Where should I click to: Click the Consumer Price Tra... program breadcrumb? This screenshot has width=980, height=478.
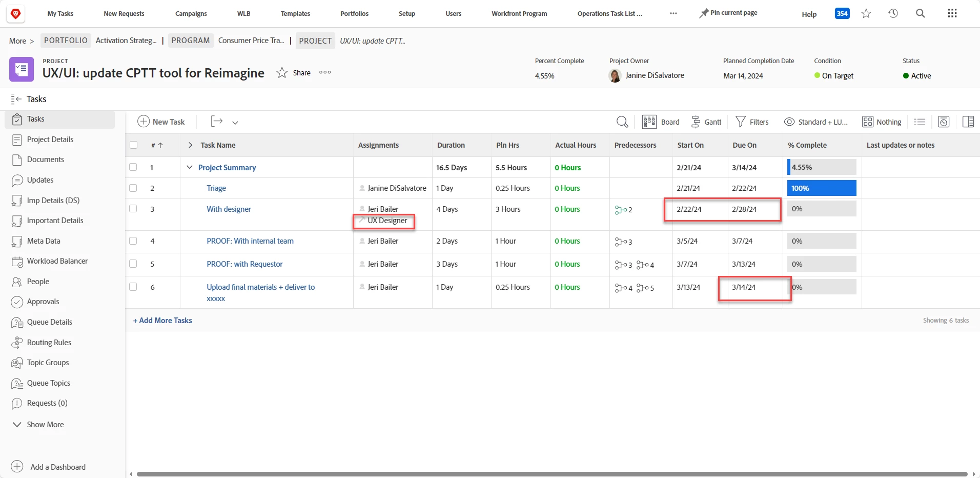[x=251, y=41]
